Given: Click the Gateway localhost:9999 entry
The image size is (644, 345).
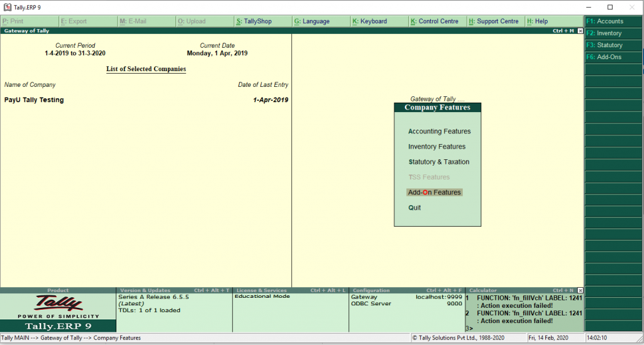Looking at the screenshot, I should [x=407, y=297].
